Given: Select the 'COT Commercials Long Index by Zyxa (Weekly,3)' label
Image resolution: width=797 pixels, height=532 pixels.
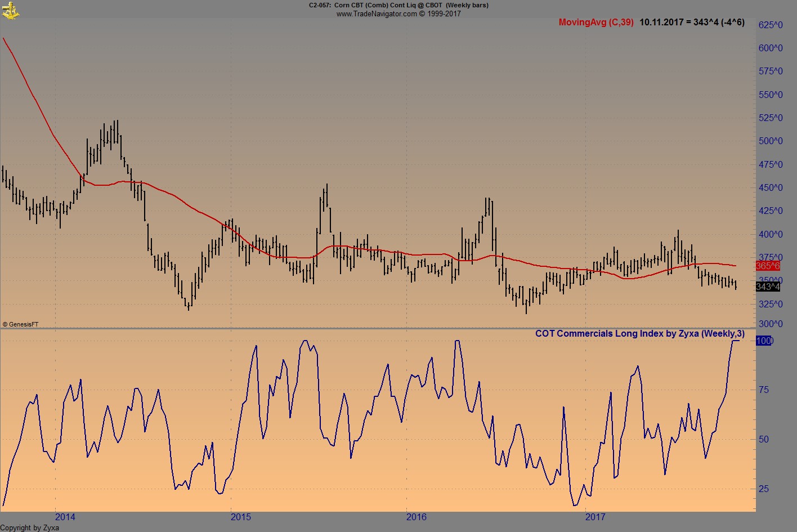Looking at the screenshot, I should pos(640,333).
